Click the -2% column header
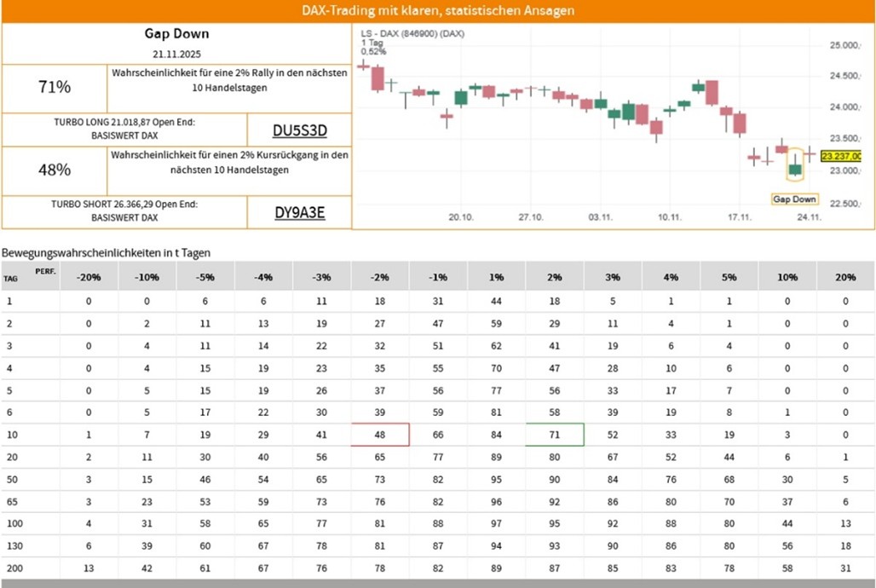 tap(380, 277)
